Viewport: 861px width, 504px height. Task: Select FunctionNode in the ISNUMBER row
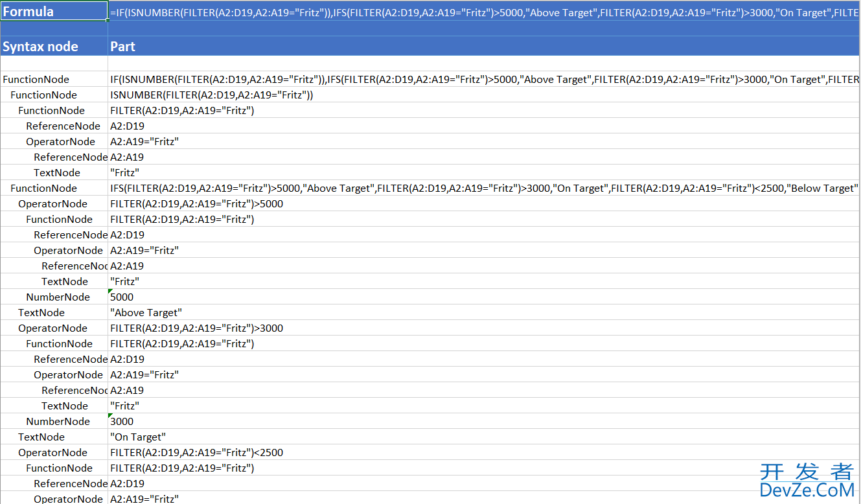click(54, 95)
